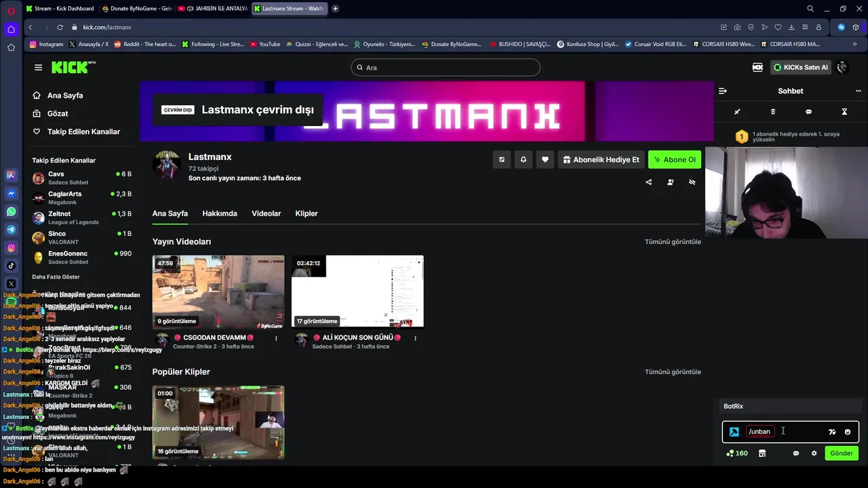Open chat bubble mode icon in toolbar
This screenshot has height=488, width=868.
point(808,112)
